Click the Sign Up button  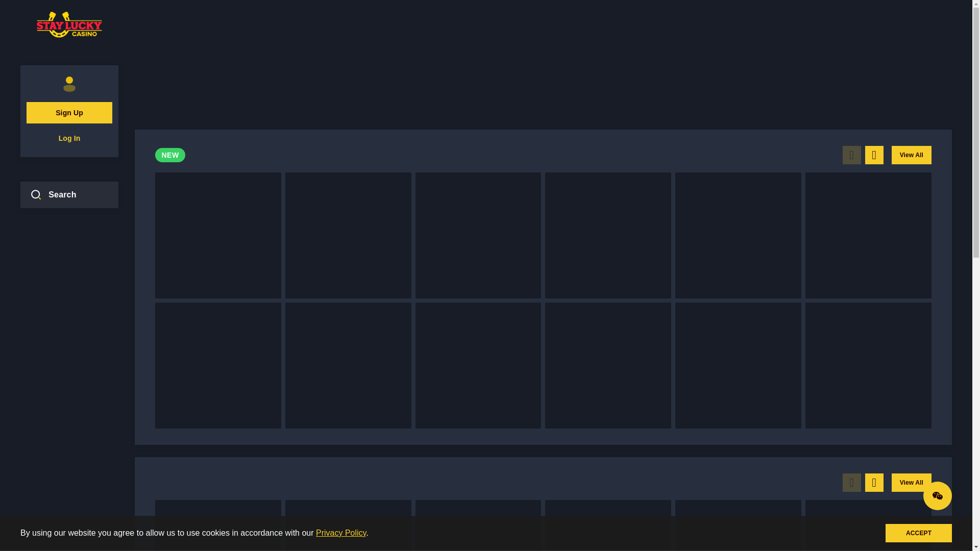tap(69, 113)
